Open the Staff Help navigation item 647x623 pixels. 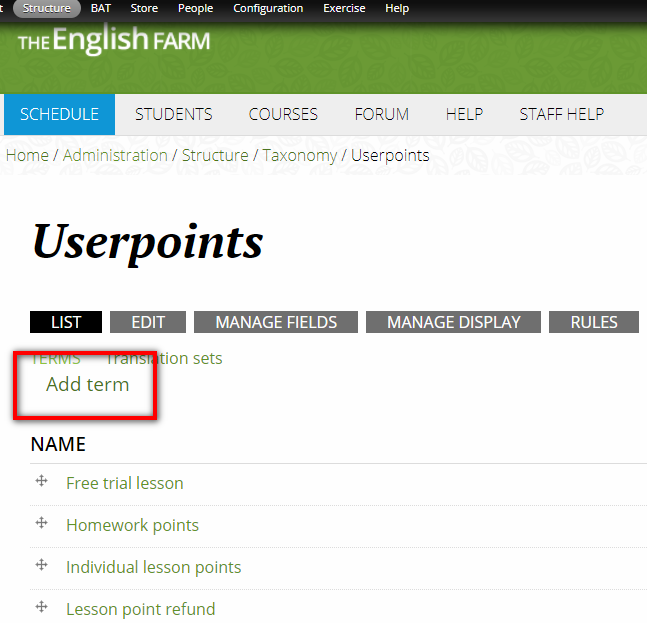[x=561, y=114]
